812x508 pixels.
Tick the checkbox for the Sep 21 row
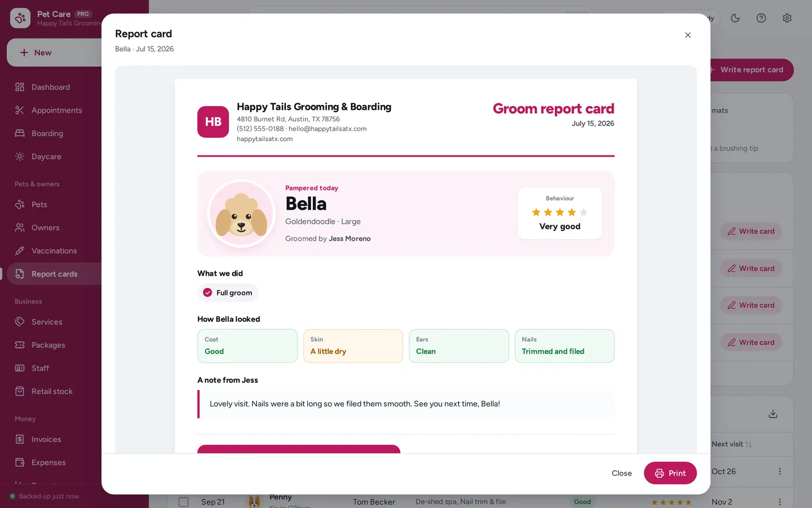183,502
